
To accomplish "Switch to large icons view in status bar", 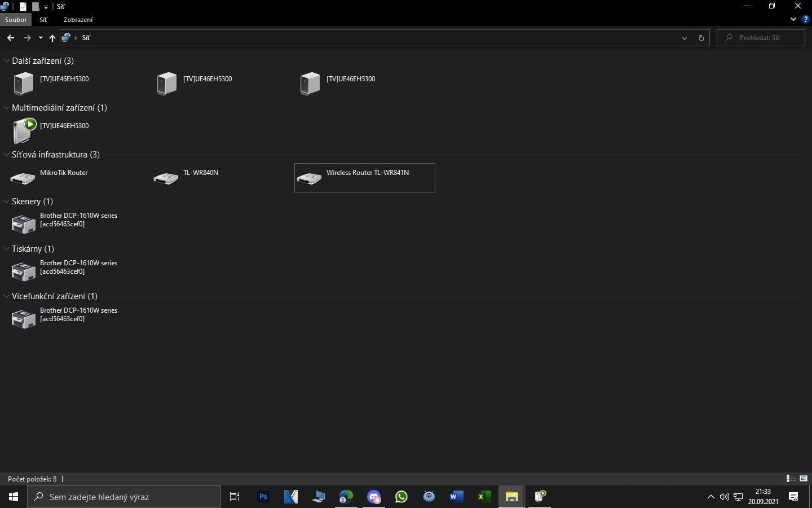I will click(804, 479).
